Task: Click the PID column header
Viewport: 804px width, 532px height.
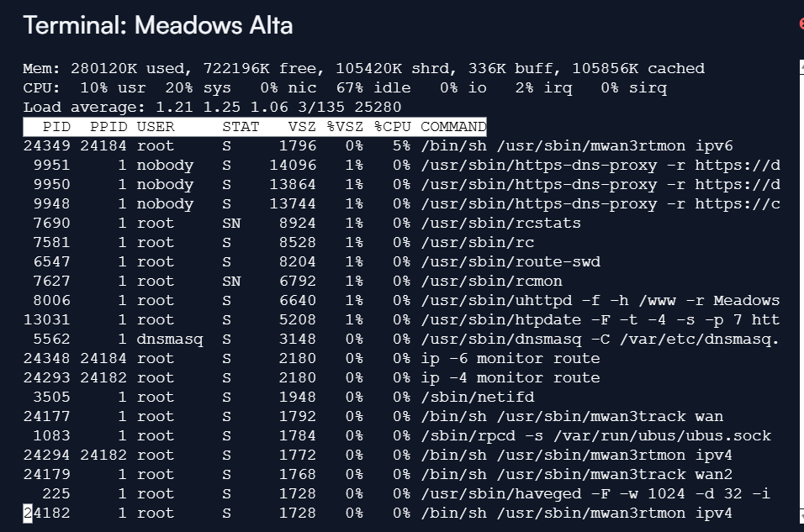Action: click(56, 127)
